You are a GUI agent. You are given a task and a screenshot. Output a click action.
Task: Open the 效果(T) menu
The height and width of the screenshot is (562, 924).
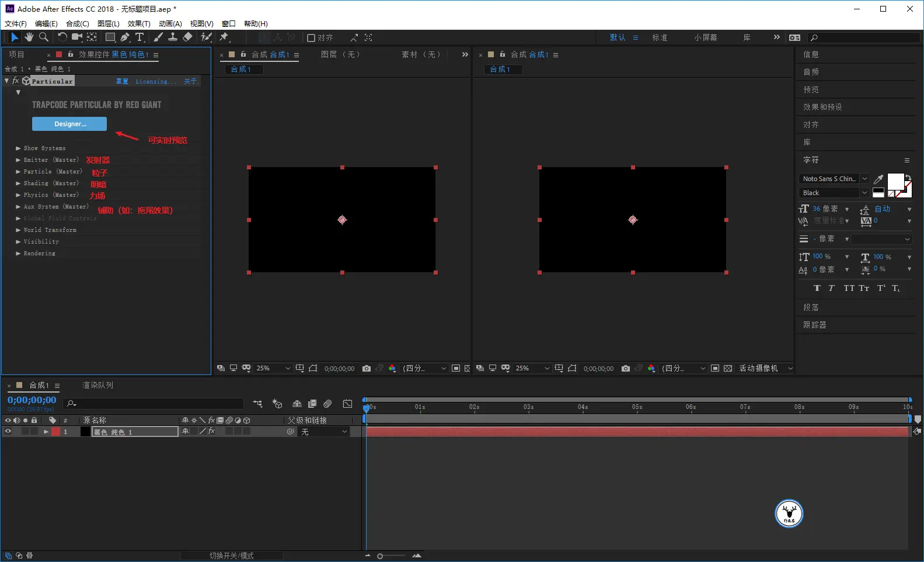[x=139, y=24]
